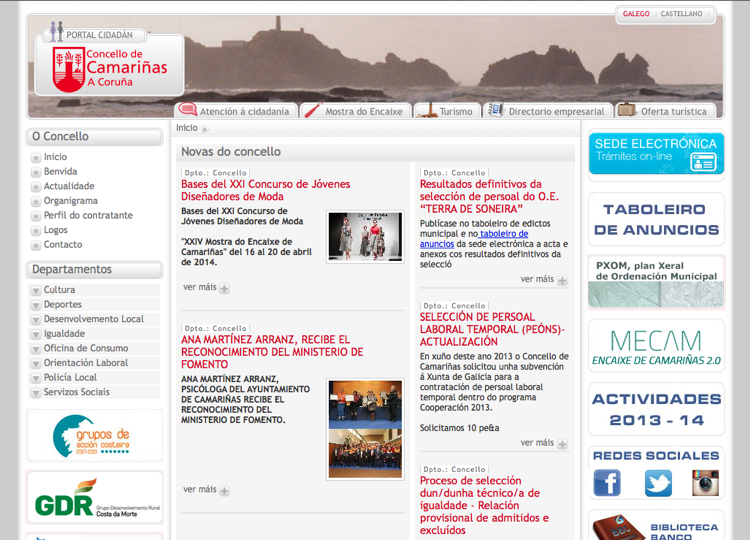This screenshot has width=750, height=540.
Task: Select Perfil do contratante in the Concello menu
Action: coord(88,216)
